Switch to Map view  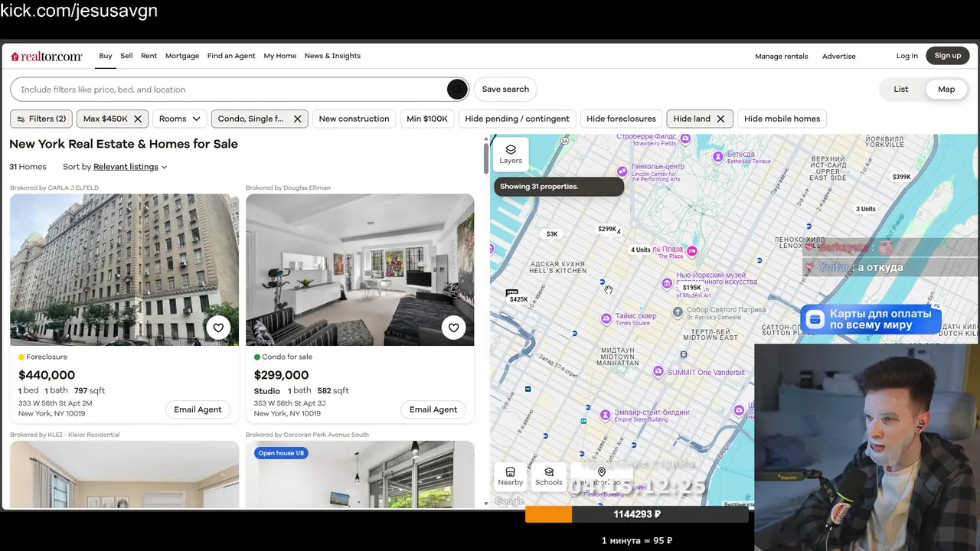pyautogui.click(x=946, y=90)
